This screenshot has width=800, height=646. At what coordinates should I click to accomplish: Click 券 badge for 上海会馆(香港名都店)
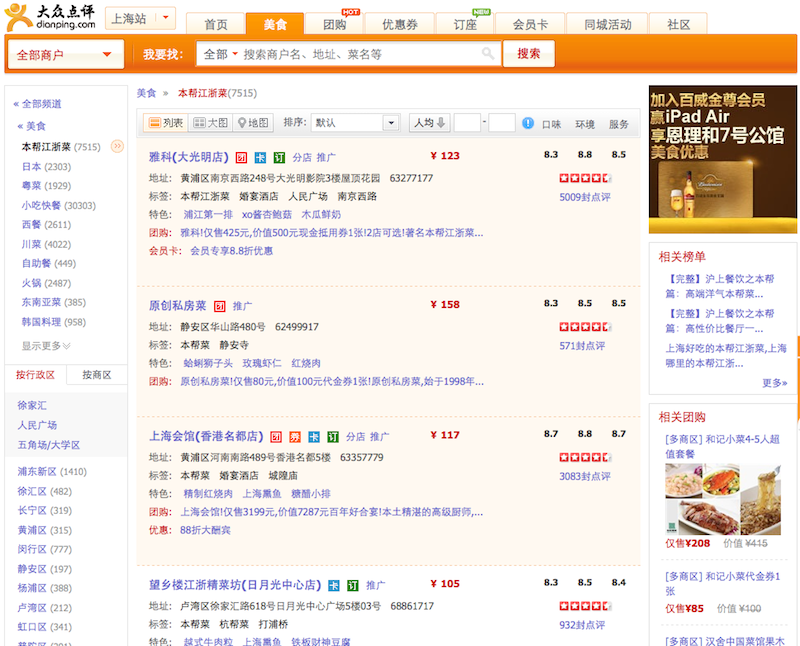(295, 437)
